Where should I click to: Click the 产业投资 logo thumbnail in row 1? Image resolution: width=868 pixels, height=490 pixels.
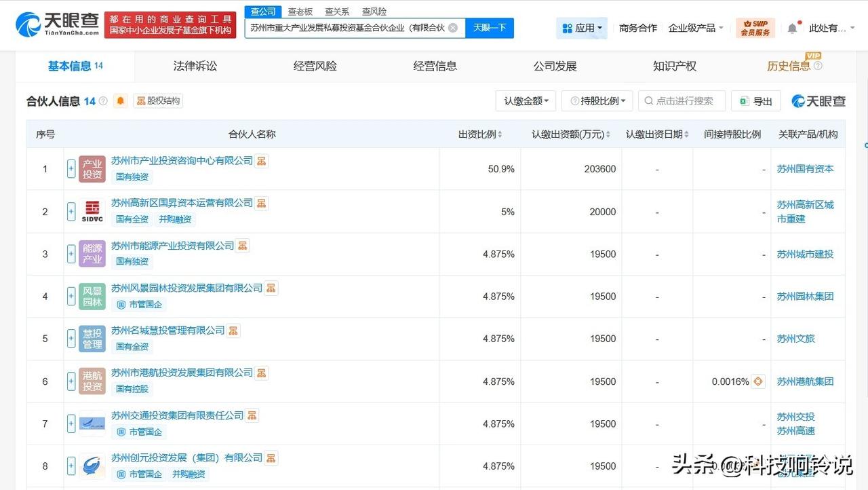tap(92, 169)
